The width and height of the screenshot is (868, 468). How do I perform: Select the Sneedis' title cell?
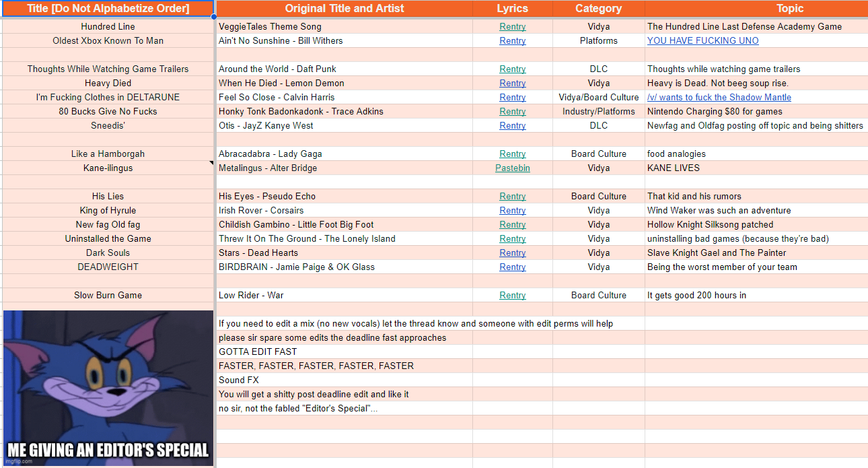tap(108, 126)
